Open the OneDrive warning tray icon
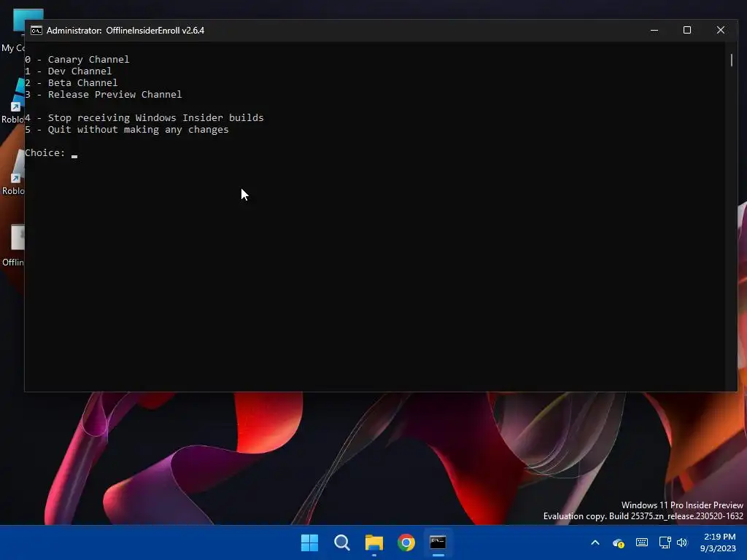 coord(619,542)
